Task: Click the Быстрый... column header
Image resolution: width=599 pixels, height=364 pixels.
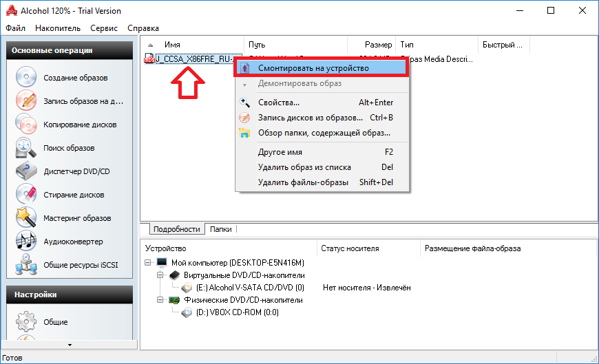Action: (x=504, y=45)
